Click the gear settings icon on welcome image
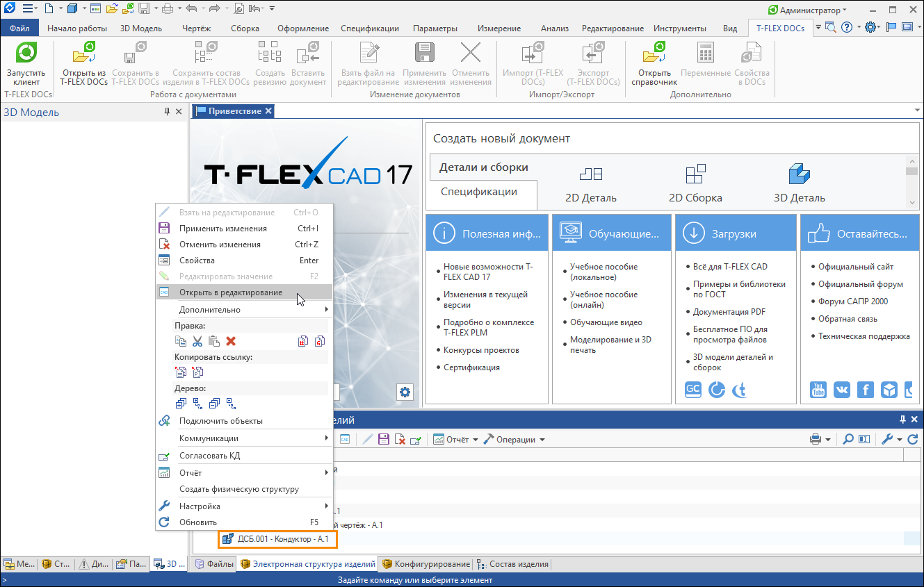924x587 pixels. click(405, 392)
